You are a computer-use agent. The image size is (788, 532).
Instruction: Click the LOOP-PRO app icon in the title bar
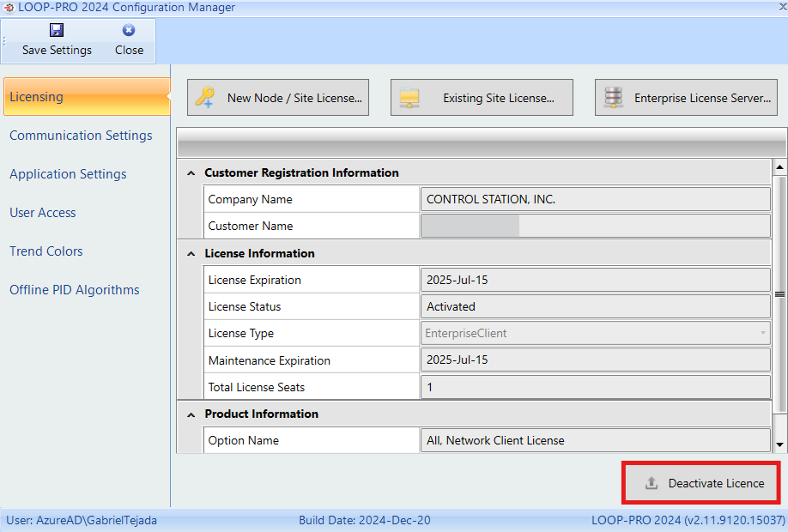[x=9, y=8]
